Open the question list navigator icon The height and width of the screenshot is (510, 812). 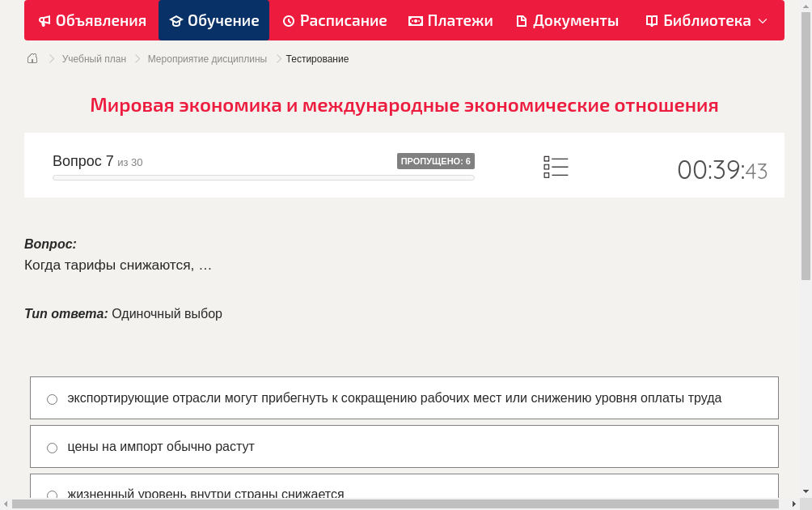[x=556, y=166]
